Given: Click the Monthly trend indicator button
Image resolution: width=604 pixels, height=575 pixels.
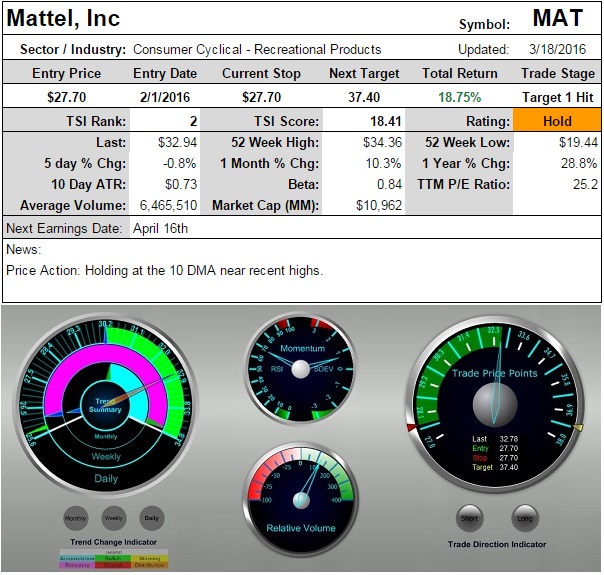Looking at the screenshot, I should (x=76, y=518).
